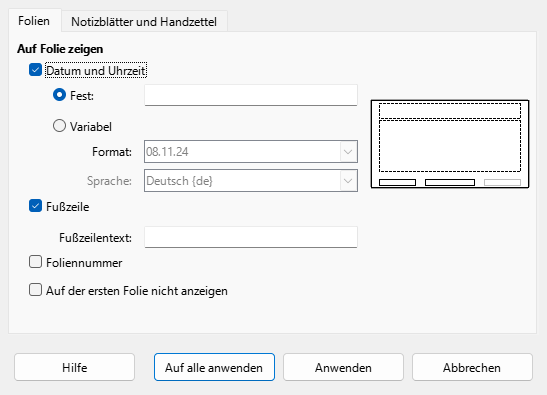Click the Fußzeilentext input field
Image resolution: width=547 pixels, height=395 pixels.
coord(251,237)
